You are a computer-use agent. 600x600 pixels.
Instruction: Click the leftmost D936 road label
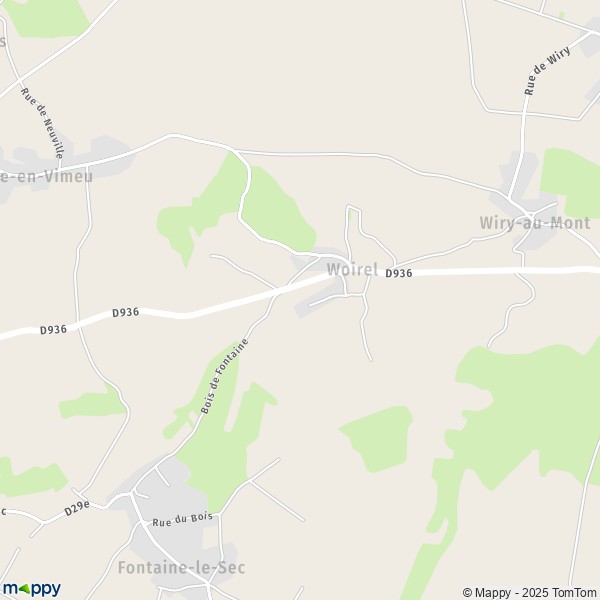53,330
